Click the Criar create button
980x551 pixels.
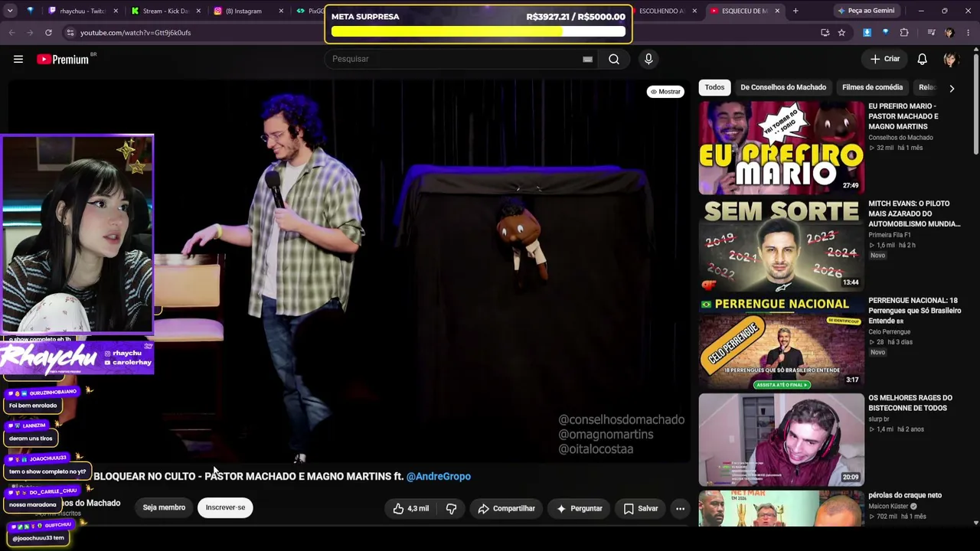click(884, 59)
